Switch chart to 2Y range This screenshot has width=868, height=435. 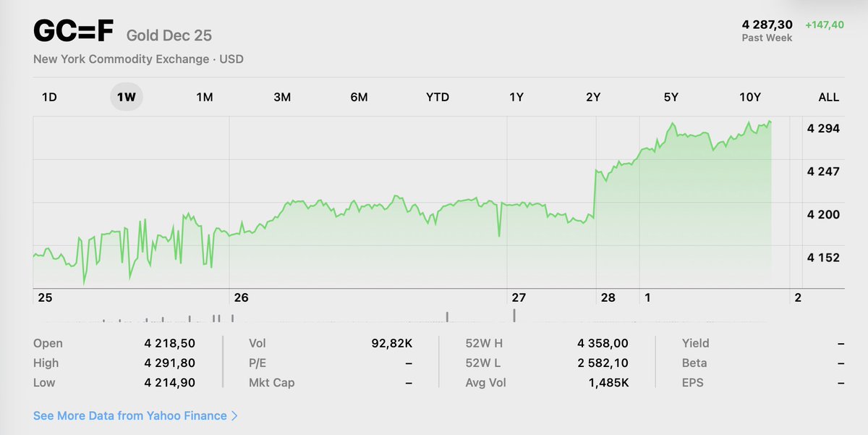click(x=593, y=97)
